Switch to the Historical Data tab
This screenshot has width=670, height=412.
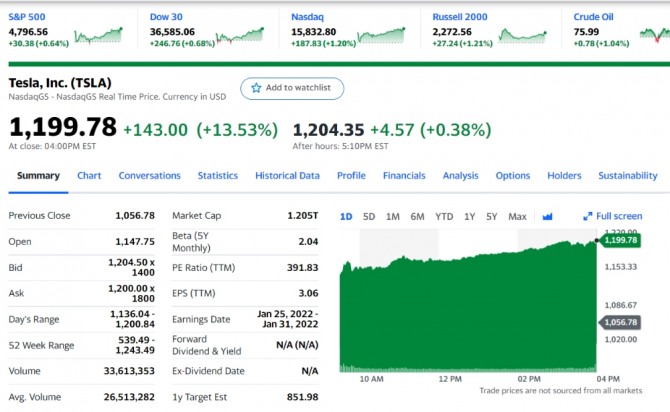point(287,176)
